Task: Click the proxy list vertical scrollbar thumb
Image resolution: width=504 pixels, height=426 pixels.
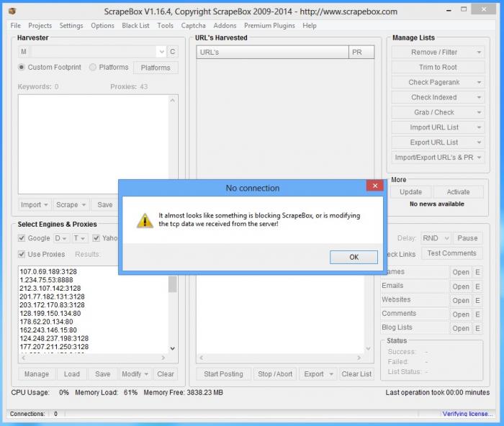Action: click(x=173, y=284)
